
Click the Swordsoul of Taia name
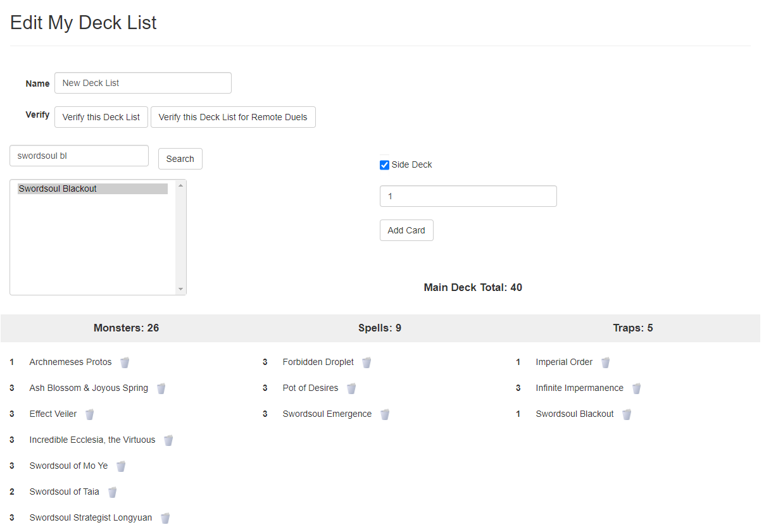(65, 492)
